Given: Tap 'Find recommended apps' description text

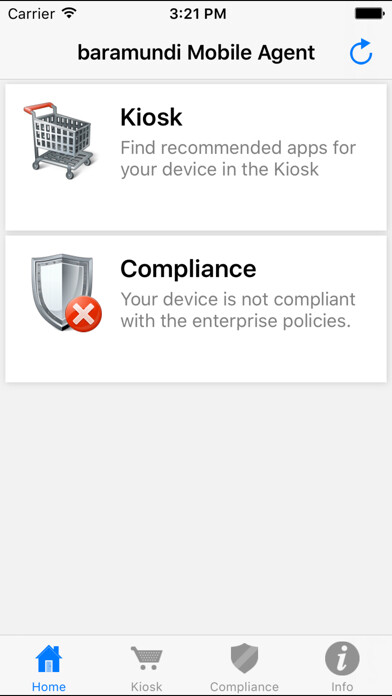Looking at the screenshot, I should 238,158.
